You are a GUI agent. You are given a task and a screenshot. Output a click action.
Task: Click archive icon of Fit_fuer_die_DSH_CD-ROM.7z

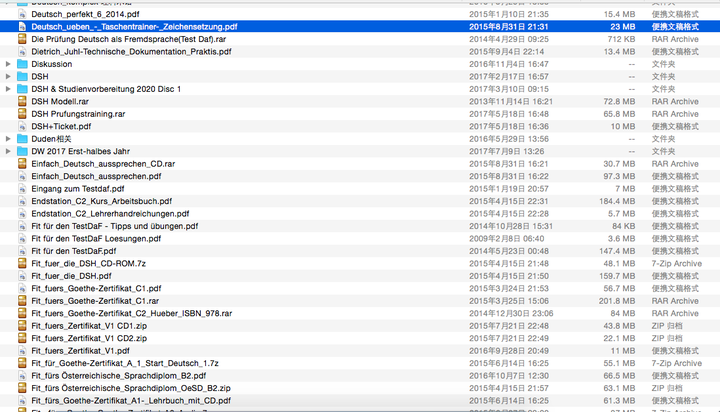coord(22,263)
